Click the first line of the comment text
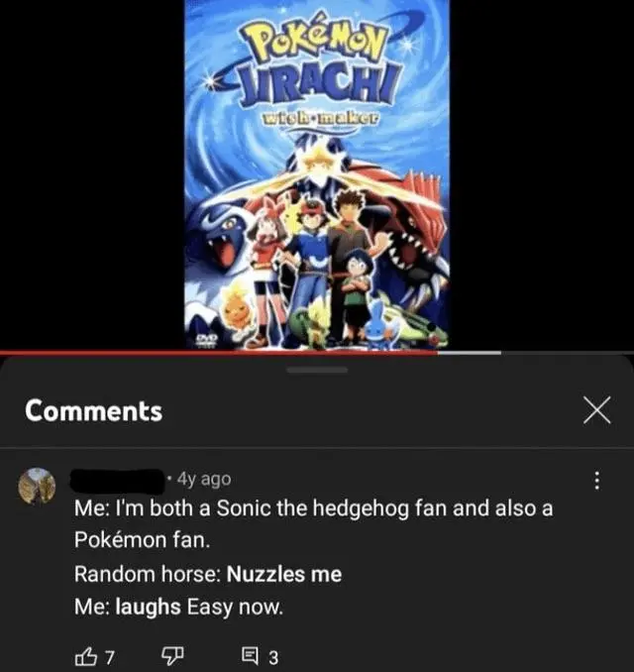Image resolution: width=634 pixels, height=672 pixels. pos(314,508)
